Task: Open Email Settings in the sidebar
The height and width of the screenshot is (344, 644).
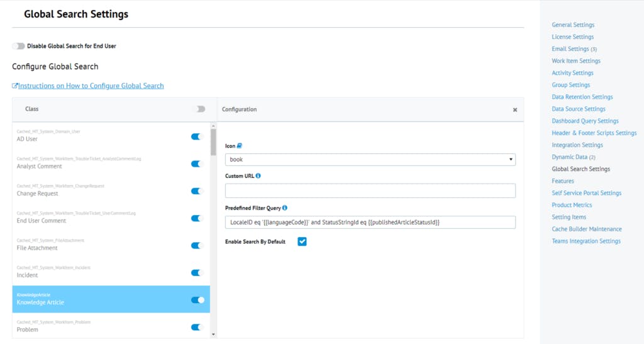Action: pos(570,49)
